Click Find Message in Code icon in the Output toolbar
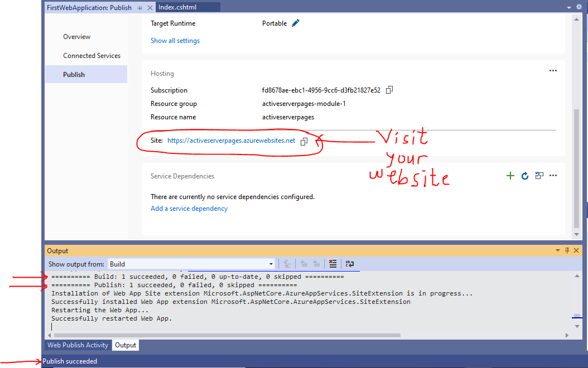The width and height of the screenshot is (588, 368). tap(287, 264)
